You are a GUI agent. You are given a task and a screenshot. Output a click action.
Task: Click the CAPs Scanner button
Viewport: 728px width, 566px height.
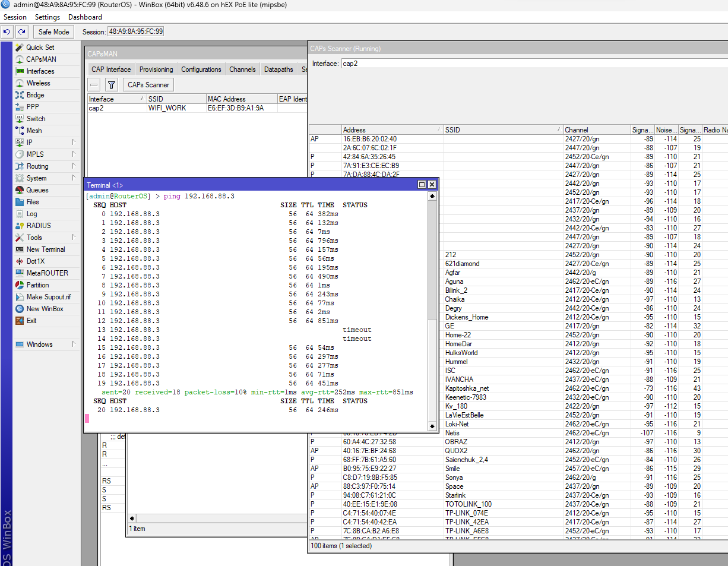click(x=148, y=85)
